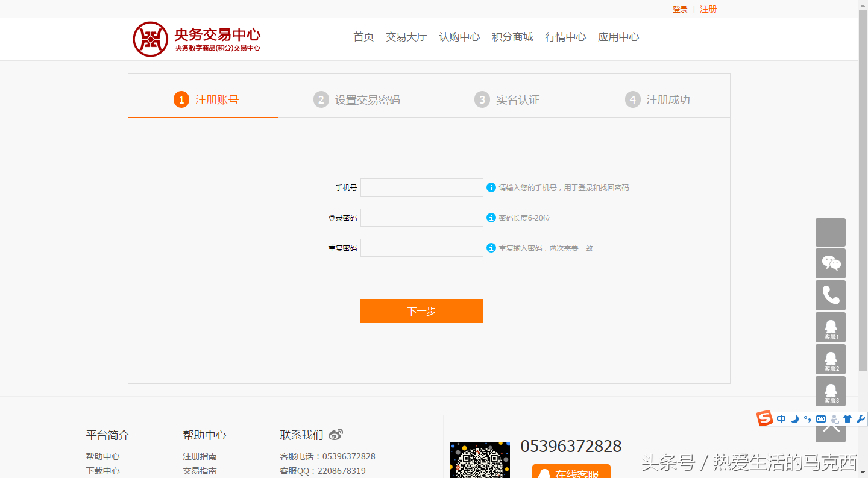This screenshot has width=868, height=478.
Task: Click the Sogou input method logo
Action: (765, 418)
